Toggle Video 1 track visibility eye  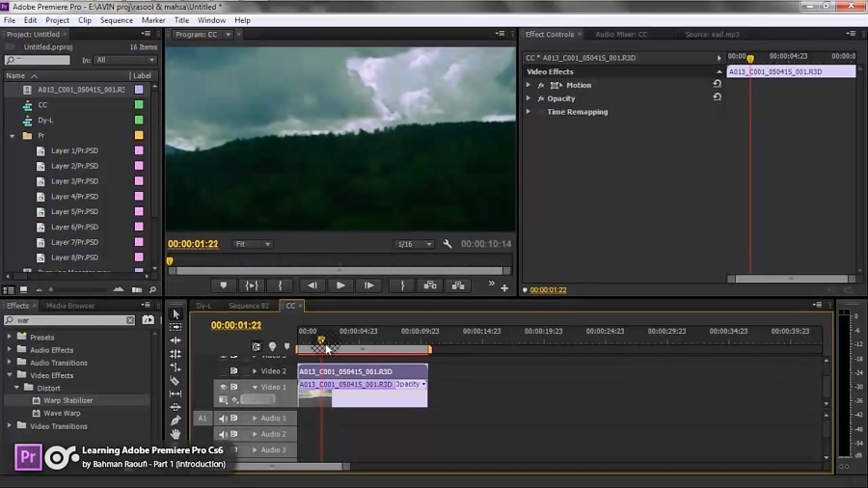coord(223,387)
